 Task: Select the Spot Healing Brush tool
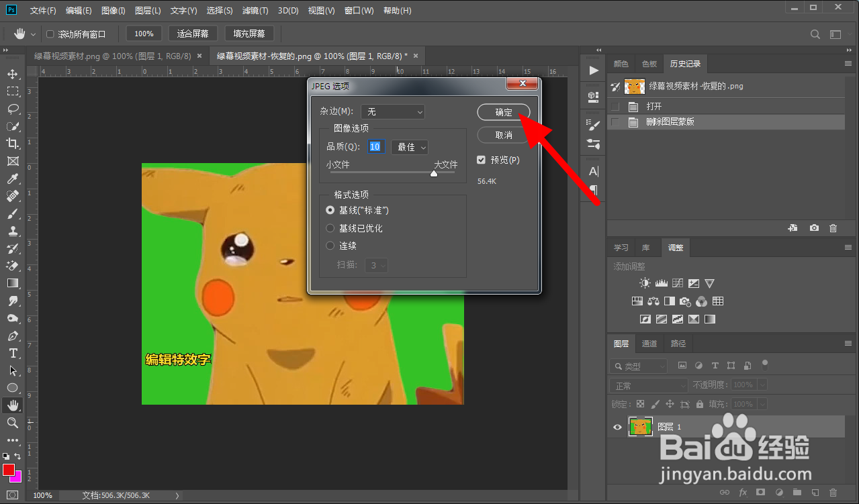click(13, 196)
